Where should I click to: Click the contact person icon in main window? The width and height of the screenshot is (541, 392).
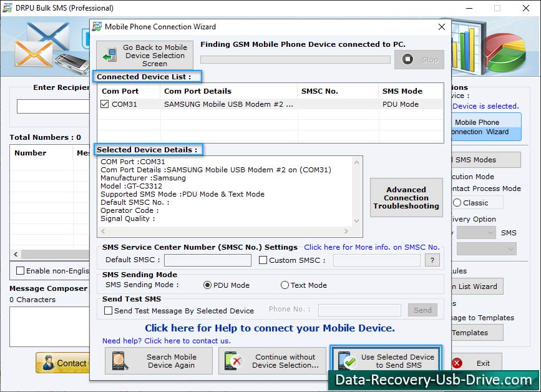point(48,363)
